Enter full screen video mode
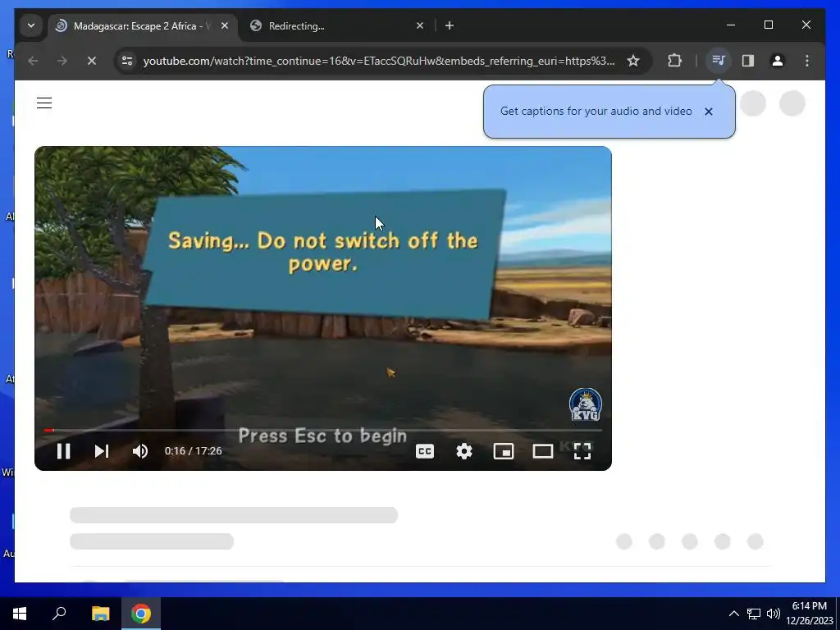The image size is (840, 630). pyautogui.click(x=582, y=451)
